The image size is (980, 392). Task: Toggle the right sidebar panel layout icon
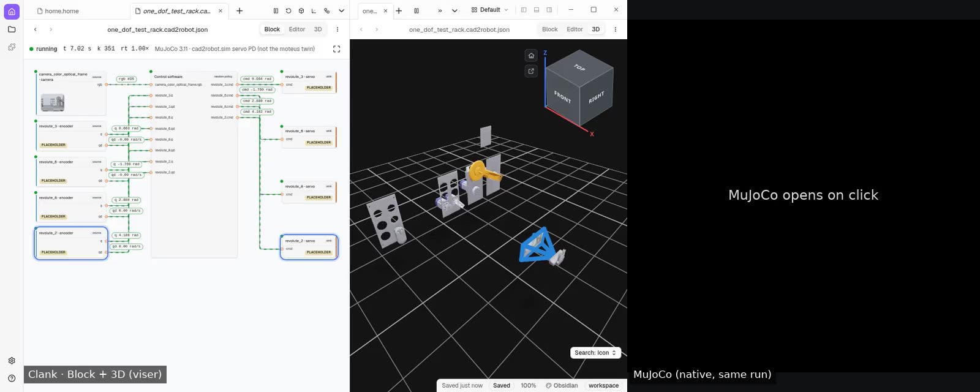point(549,10)
